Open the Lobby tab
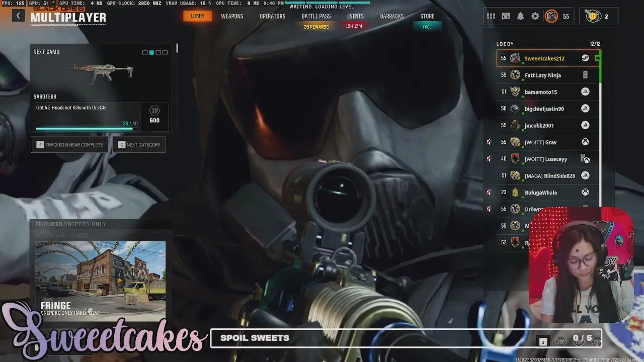The image size is (644, 362). 198,16
